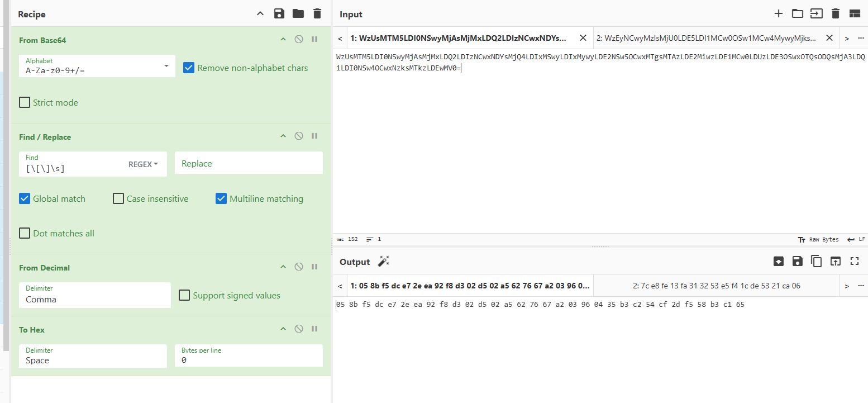Image resolution: width=868 pixels, height=403 pixels.
Task: Collapse the Find / Replace operation
Action: click(x=283, y=136)
